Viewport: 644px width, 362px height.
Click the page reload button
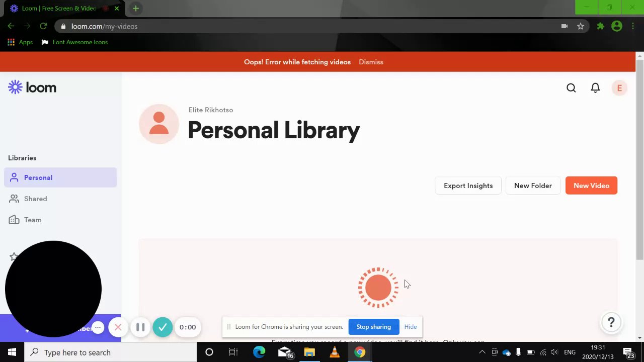click(x=43, y=26)
